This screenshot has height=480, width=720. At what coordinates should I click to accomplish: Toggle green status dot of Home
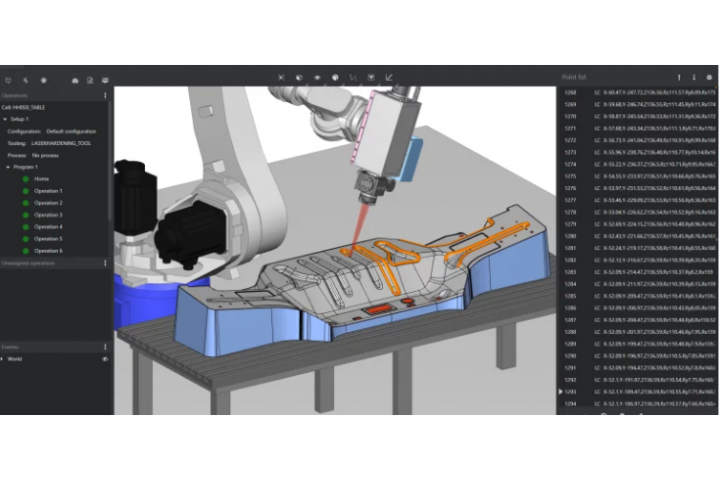pyautogui.click(x=24, y=178)
